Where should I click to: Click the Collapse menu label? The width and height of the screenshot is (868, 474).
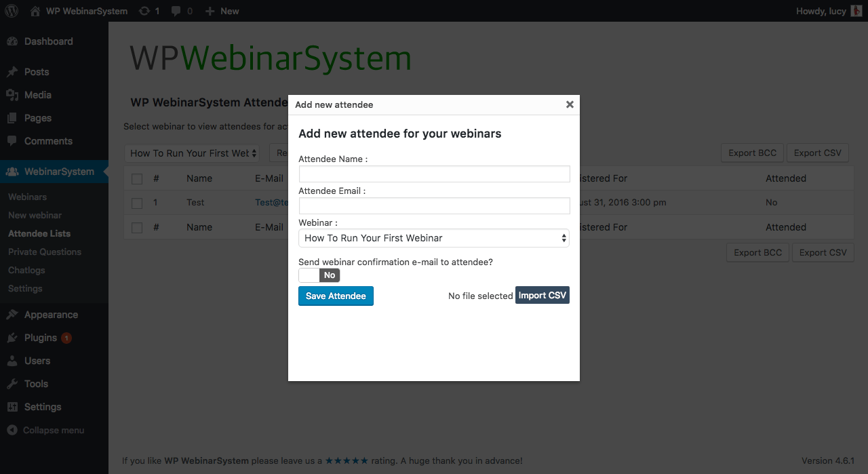pyautogui.click(x=54, y=430)
